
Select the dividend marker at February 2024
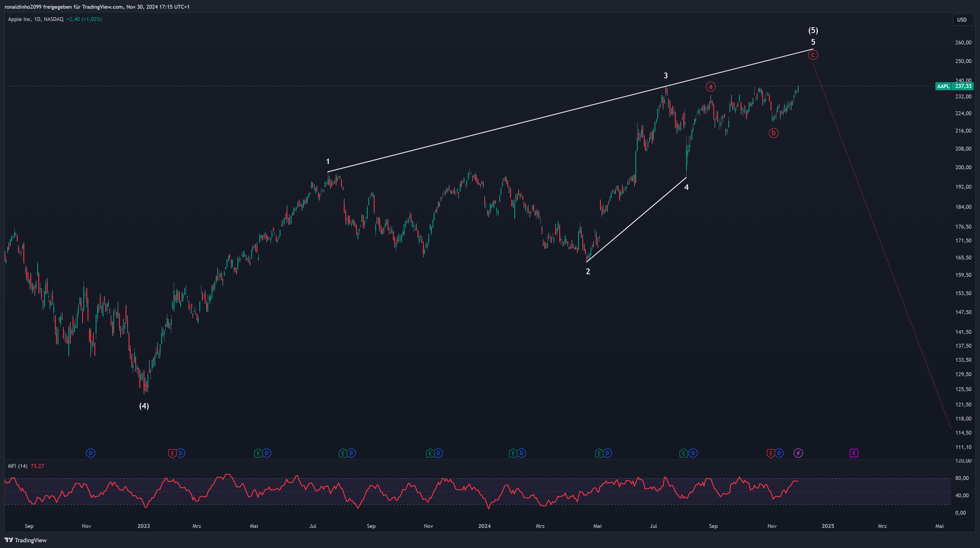click(x=521, y=453)
